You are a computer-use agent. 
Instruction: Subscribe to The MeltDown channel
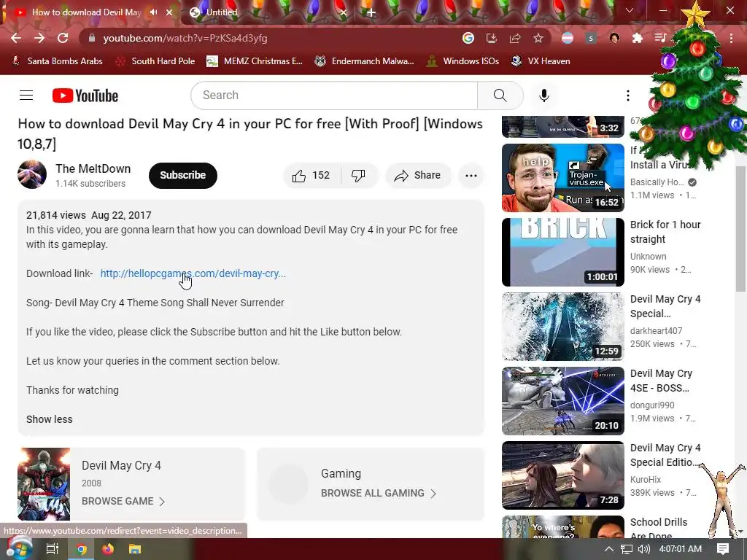coord(183,175)
